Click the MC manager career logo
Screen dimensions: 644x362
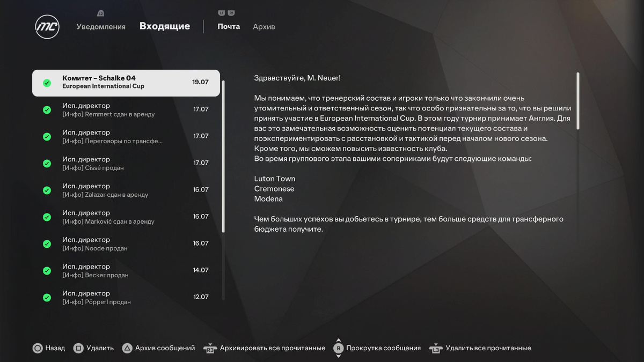pos(47,27)
